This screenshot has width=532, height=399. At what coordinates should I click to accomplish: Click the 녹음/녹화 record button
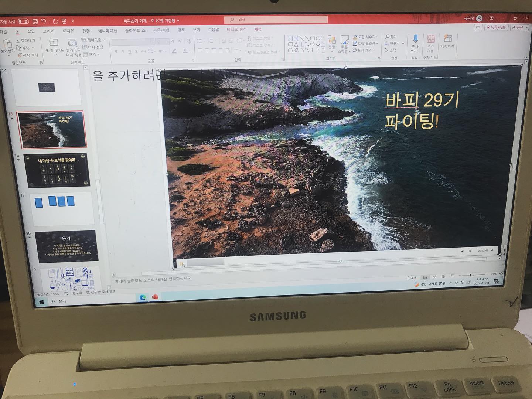click(x=496, y=27)
